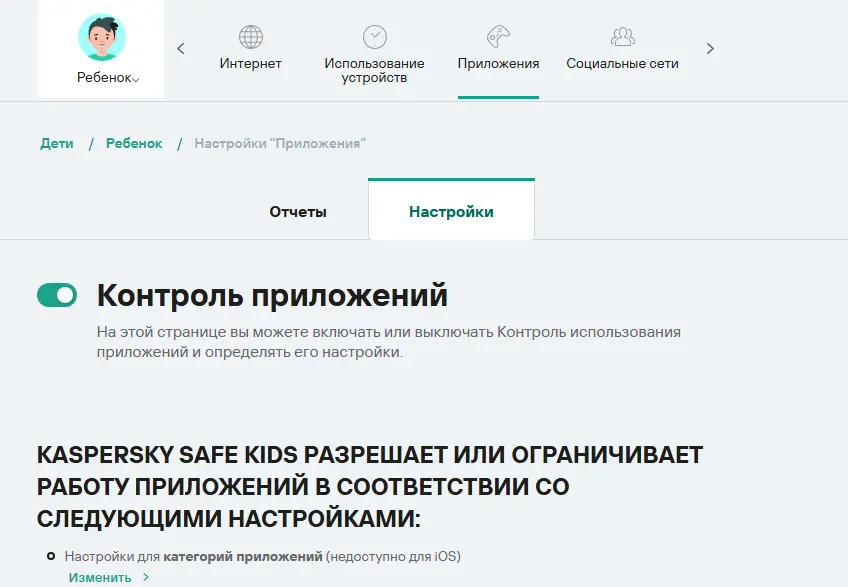Open the Социальные сети section
Image resolution: width=848 pixels, height=587 pixels.
point(622,63)
